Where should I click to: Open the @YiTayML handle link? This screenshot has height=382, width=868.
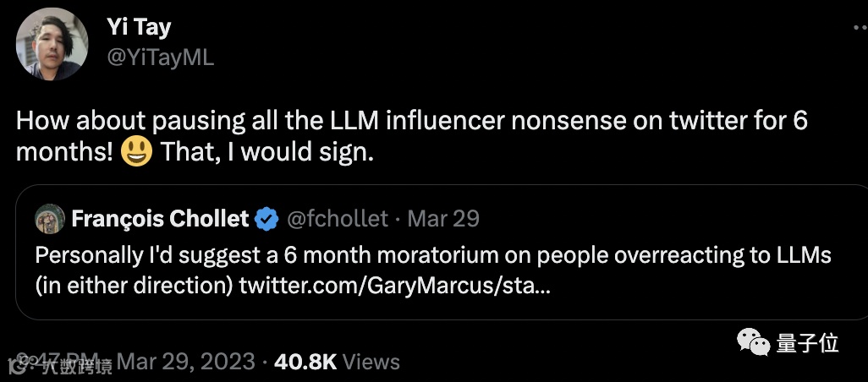tap(160, 57)
